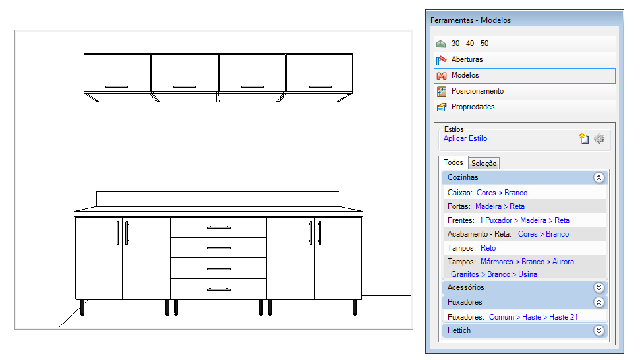Select the leftmost upper cabinet door
This screenshot has width=644, height=360.
117,73
